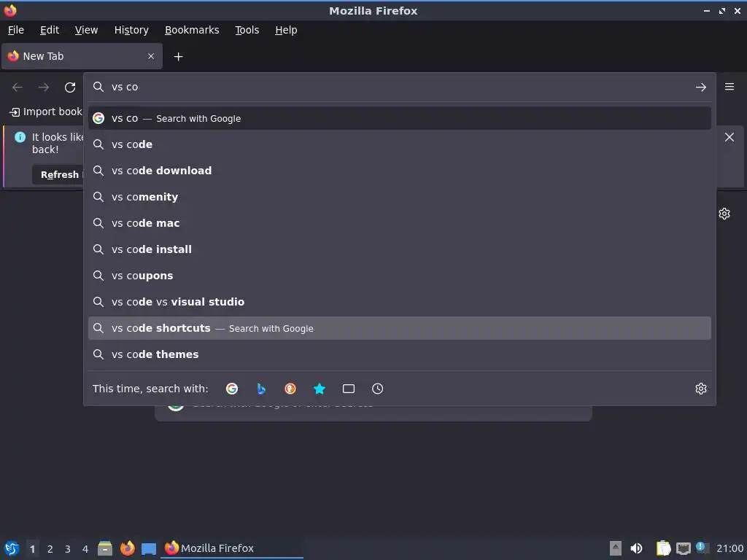Open the Tools menu
The image size is (747, 560).
(247, 30)
